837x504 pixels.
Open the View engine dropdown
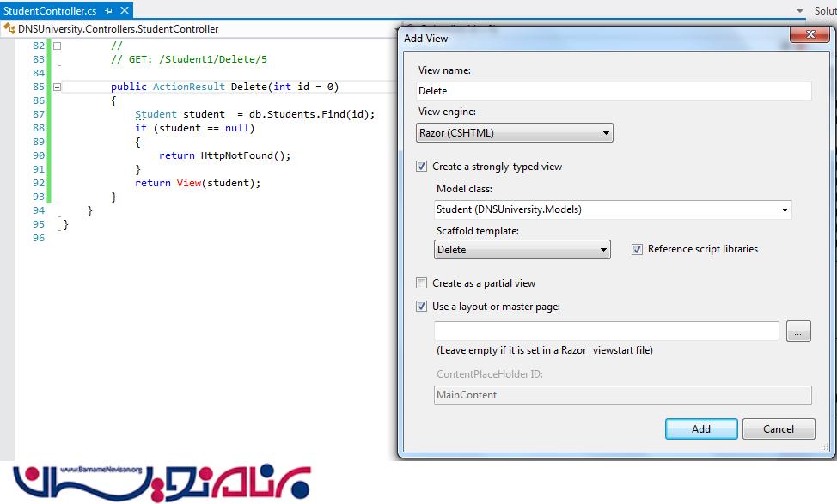tap(515, 133)
